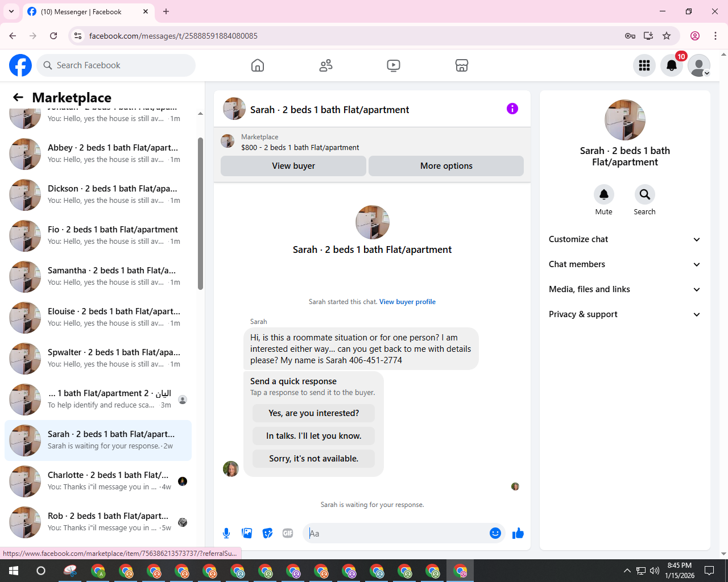The height and width of the screenshot is (582, 728).
Task: Open Rob's conversation in the list
Action: (98, 522)
